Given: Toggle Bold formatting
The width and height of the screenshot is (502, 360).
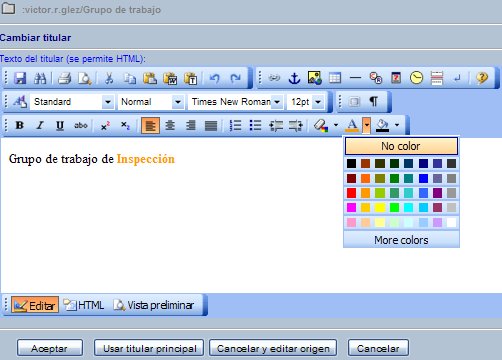Looking at the screenshot, I should (x=20, y=125).
